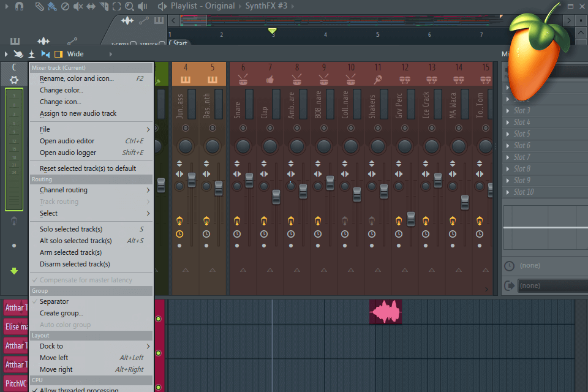Toggle Z-CROSS checkbox

tap(133, 43)
